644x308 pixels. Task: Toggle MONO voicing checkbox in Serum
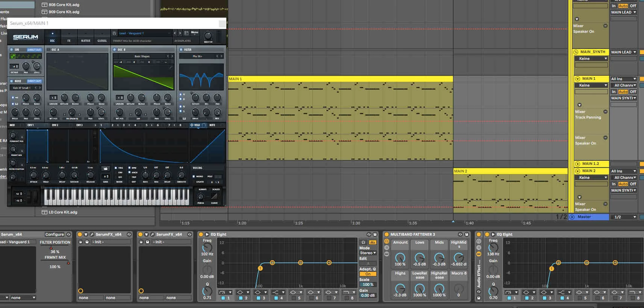pyautogui.click(x=194, y=176)
